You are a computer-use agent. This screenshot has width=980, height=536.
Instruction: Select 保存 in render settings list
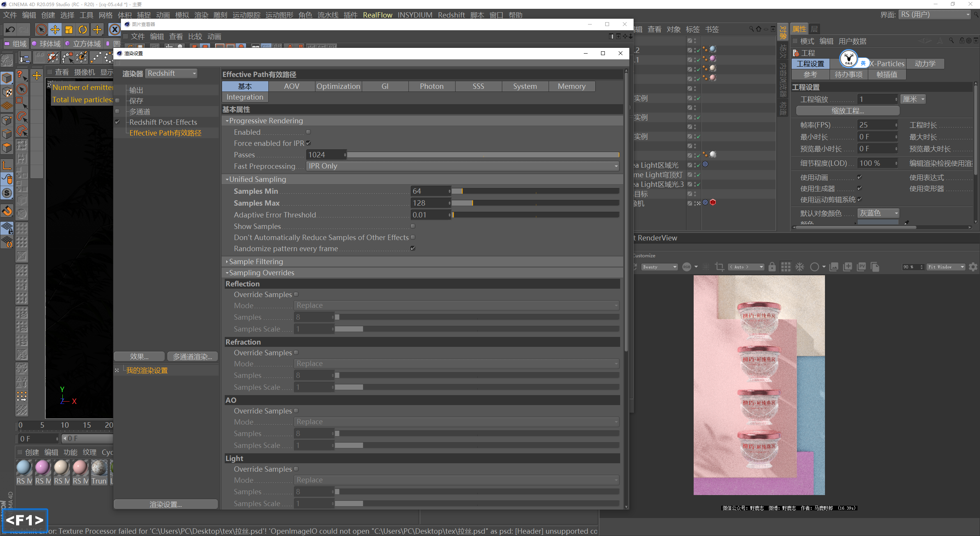(x=136, y=101)
